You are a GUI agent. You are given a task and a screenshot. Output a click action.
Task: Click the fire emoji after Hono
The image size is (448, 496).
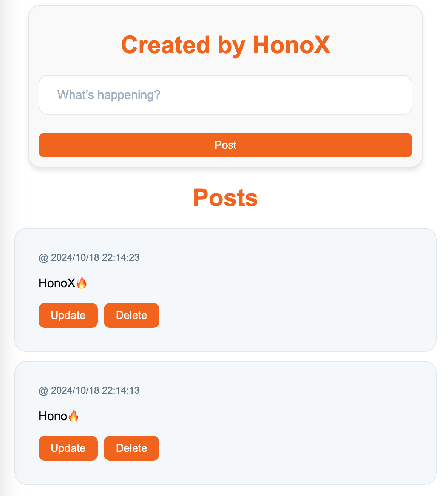(73, 416)
